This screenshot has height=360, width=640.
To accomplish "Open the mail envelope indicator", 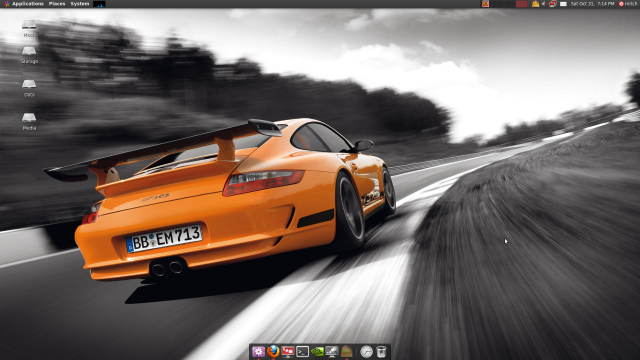I will (x=563, y=4).
